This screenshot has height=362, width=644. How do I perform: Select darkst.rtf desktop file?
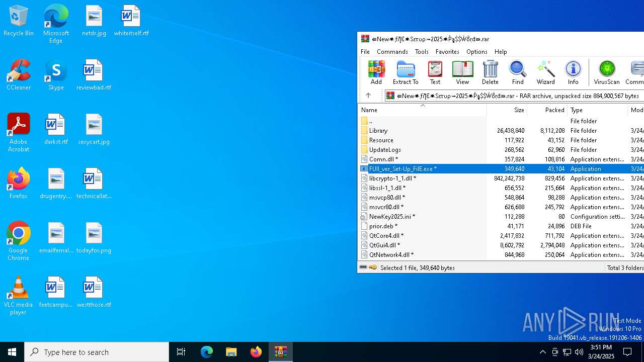click(56, 129)
